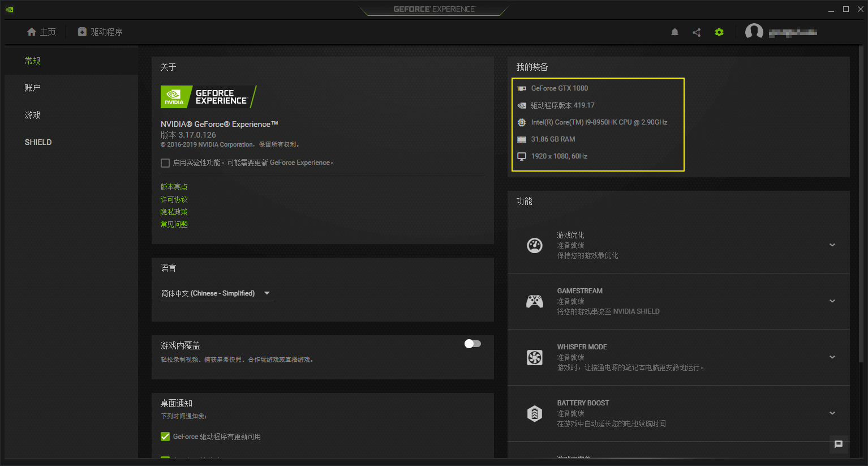Select 账户 in the sidebar
868x466 pixels.
pos(71,88)
